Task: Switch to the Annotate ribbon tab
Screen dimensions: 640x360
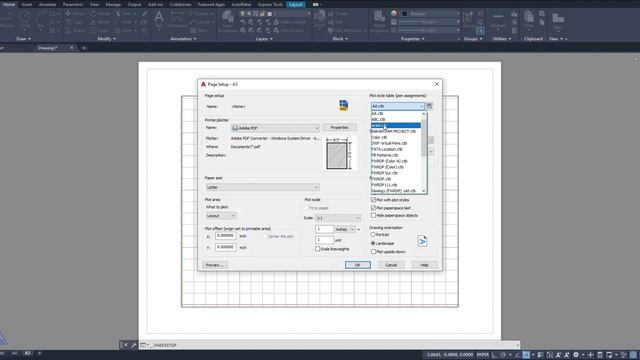Action: (x=47, y=4)
